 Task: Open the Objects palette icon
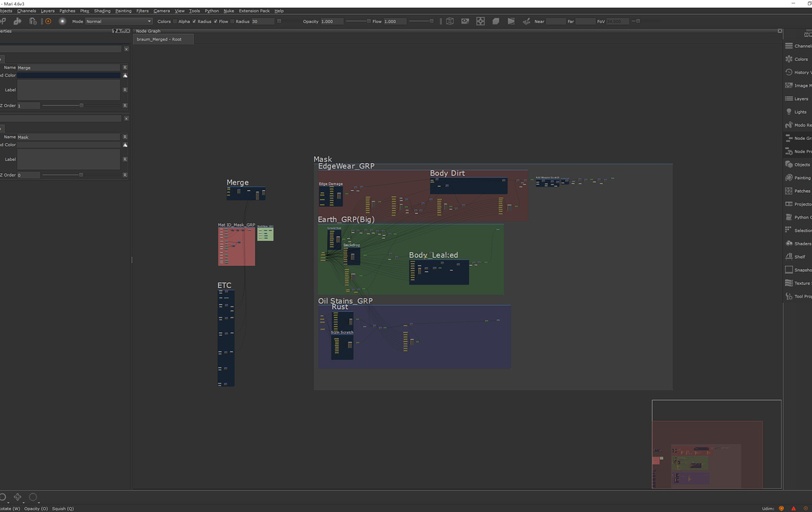pyautogui.click(x=788, y=164)
